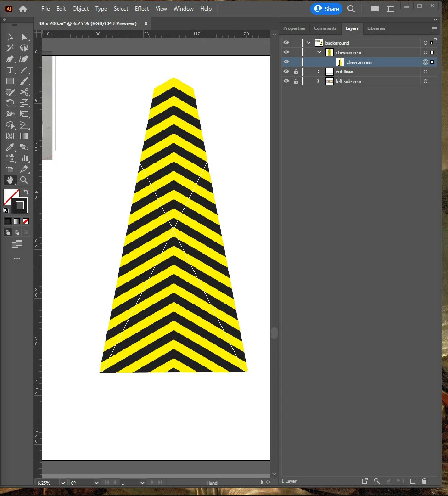Select the Pen tool

click(10, 59)
